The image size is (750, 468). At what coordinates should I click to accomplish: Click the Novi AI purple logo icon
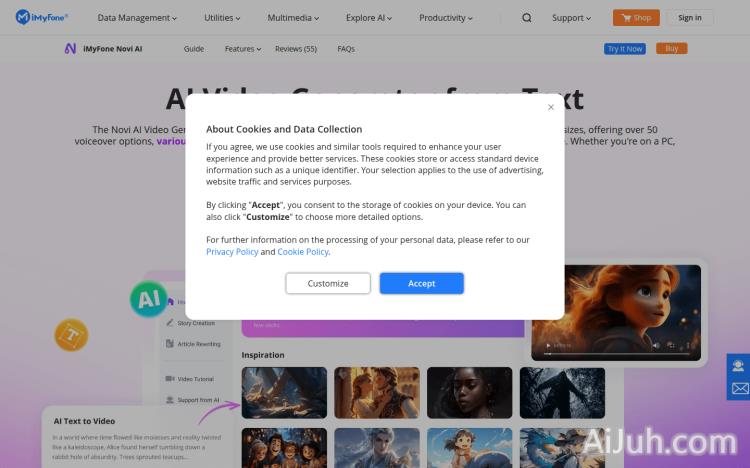click(x=70, y=48)
